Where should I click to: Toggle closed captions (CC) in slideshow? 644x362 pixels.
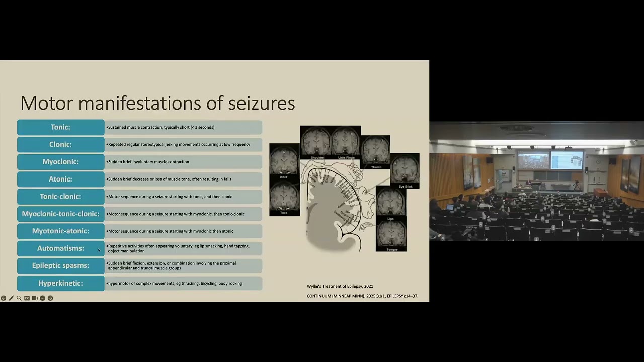(x=27, y=298)
